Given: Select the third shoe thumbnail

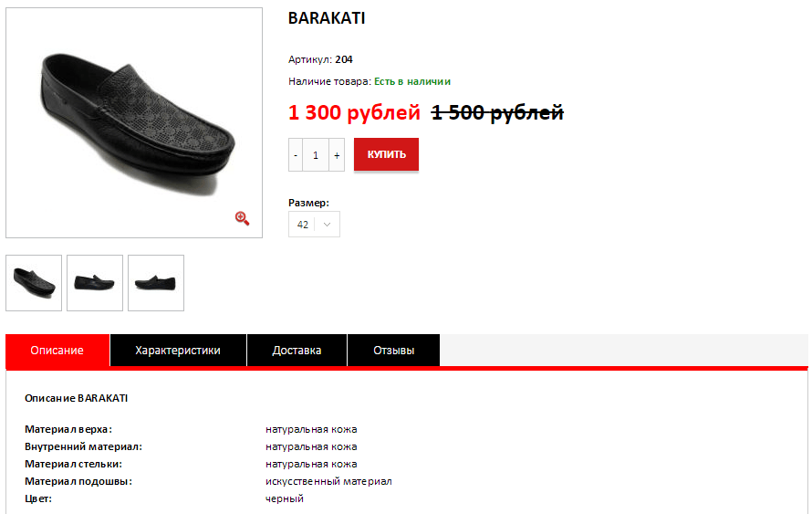Looking at the screenshot, I should pos(156,283).
